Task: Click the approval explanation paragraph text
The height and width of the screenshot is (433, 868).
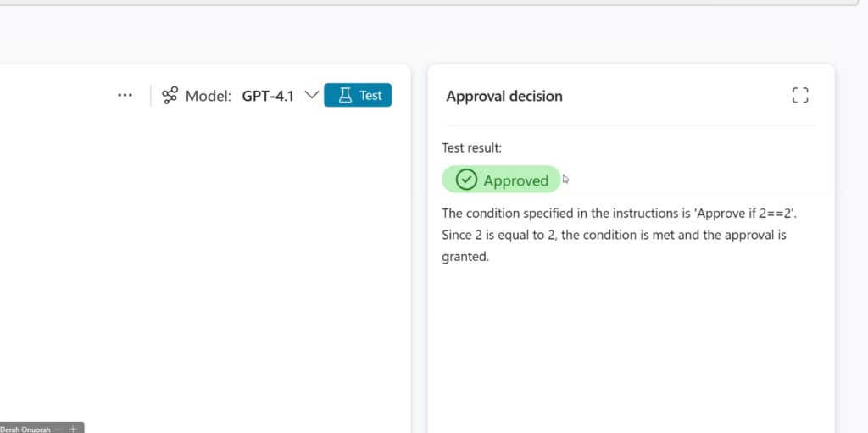Action: click(614, 235)
